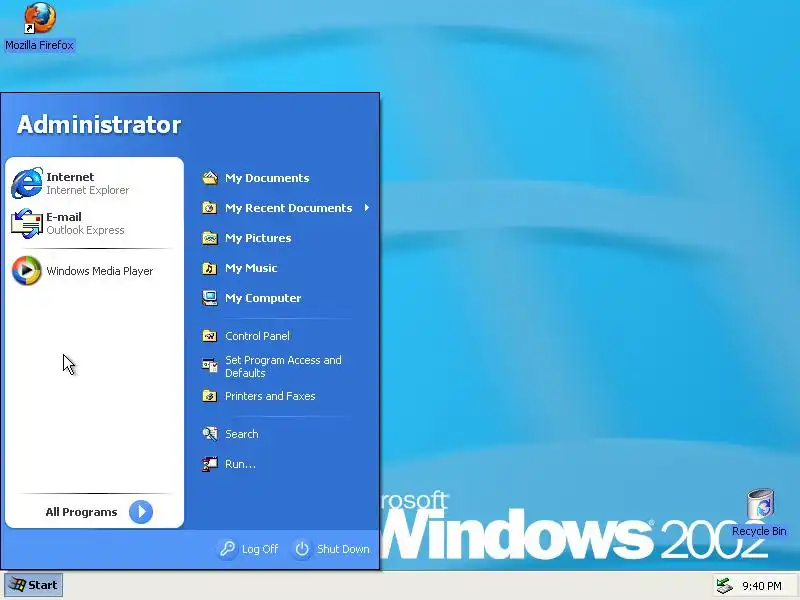The image size is (800, 600).
Task: Click the bold Internet pinned label
Action: click(70, 177)
